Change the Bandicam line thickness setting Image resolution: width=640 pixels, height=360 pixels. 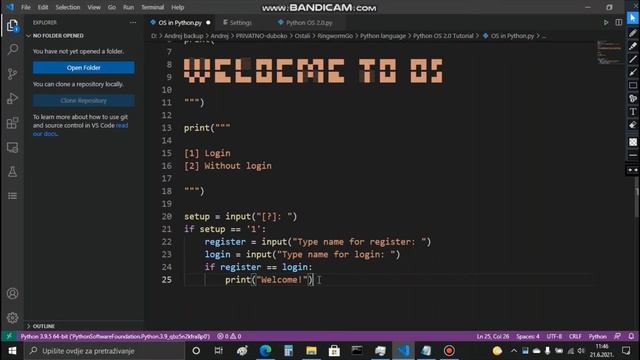coord(633,155)
